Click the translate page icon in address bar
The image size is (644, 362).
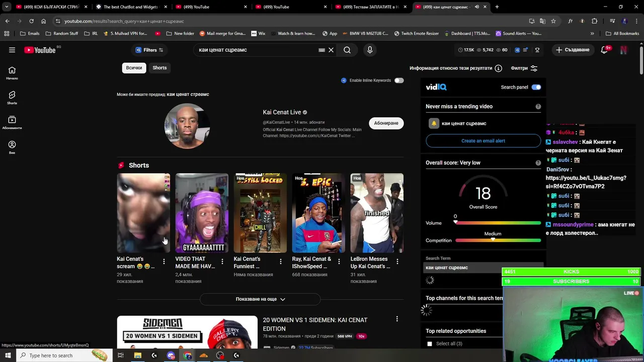(x=542, y=21)
